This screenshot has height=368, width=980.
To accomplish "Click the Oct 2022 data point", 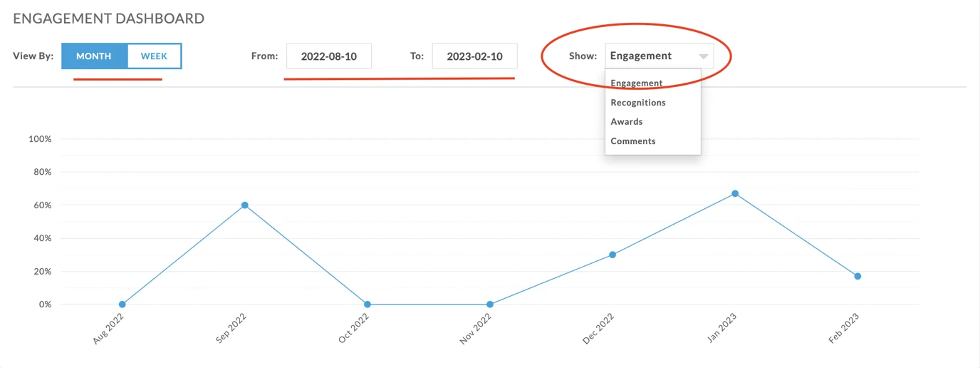I will coord(367,305).
